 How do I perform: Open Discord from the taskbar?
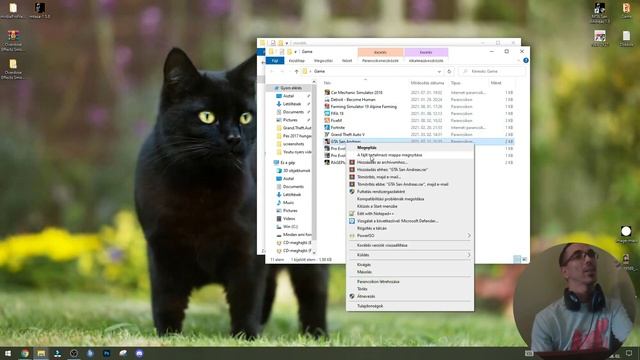(139, 353)
